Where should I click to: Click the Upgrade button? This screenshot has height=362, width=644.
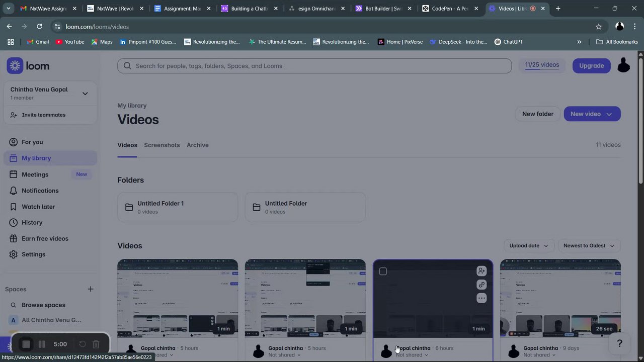(x=591, y=65)
